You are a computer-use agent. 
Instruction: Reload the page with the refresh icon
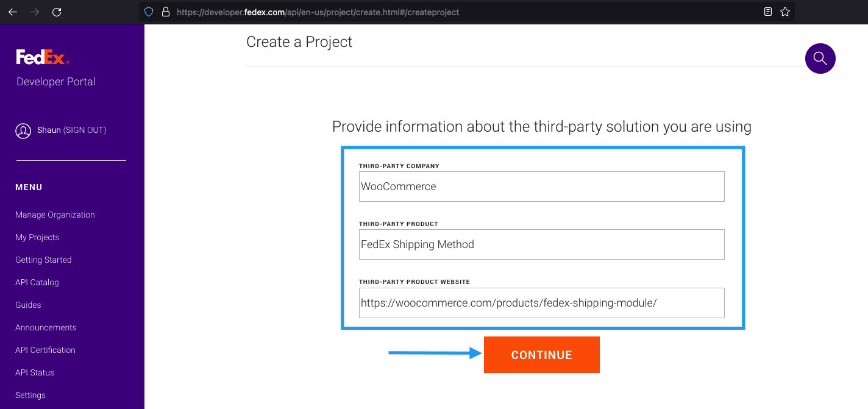click(x=57, y=12)
